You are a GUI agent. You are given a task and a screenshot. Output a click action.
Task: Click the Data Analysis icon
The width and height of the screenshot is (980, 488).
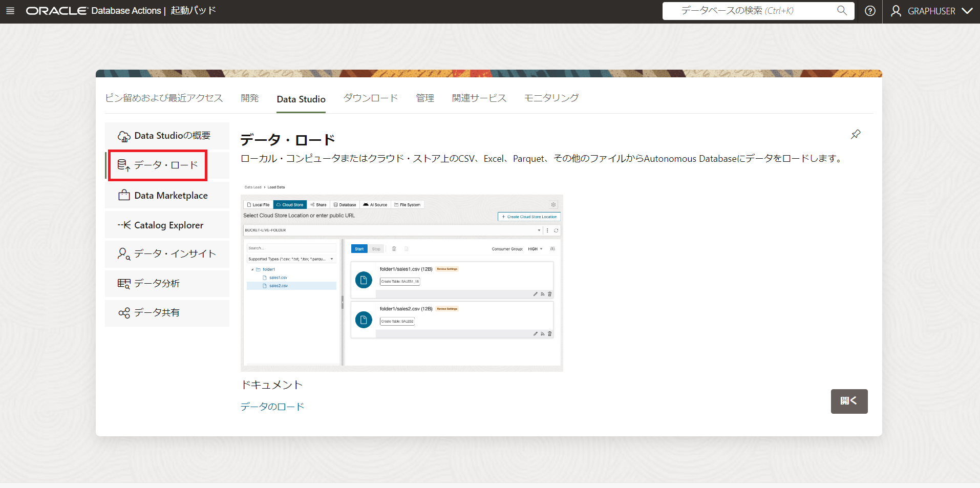click(124, 284)
